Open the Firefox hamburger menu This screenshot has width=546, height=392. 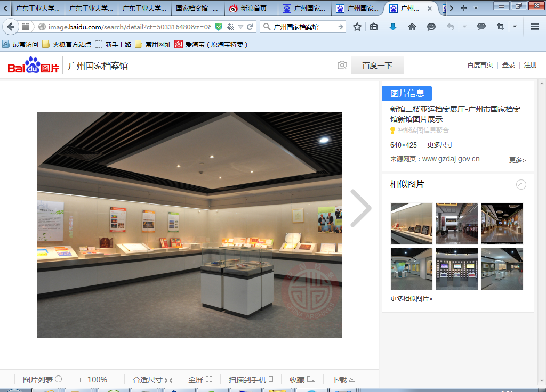pos(535,27)
